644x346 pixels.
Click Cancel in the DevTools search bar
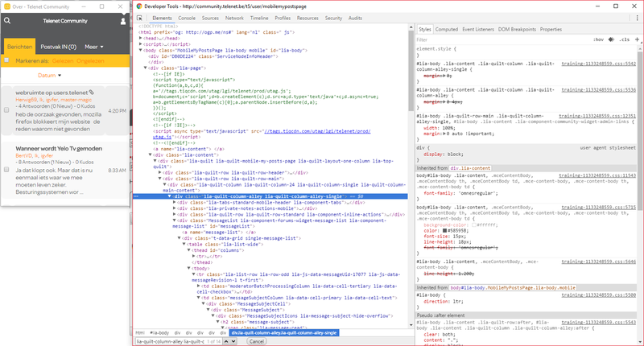tap(257, 341)
